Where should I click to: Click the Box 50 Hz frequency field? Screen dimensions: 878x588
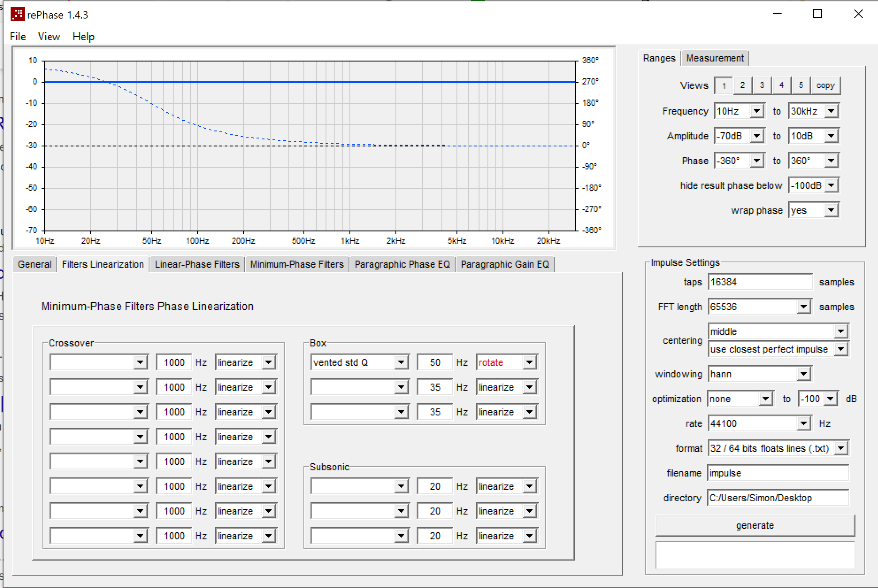(x=435, y=362)
